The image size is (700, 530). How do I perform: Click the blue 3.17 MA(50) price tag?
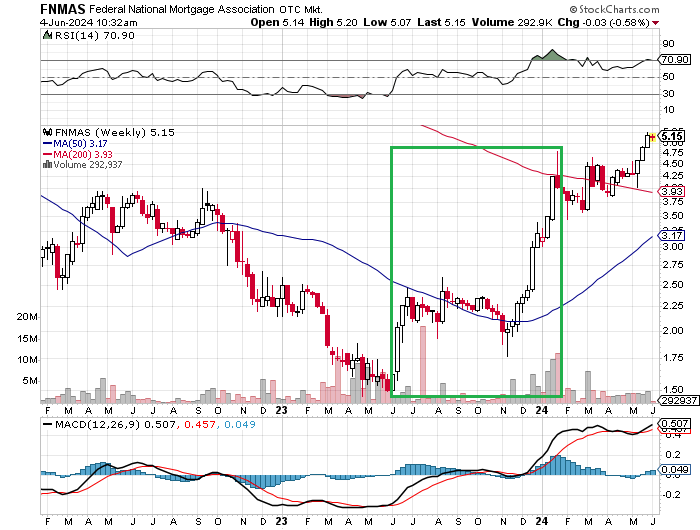coord(672,235)
